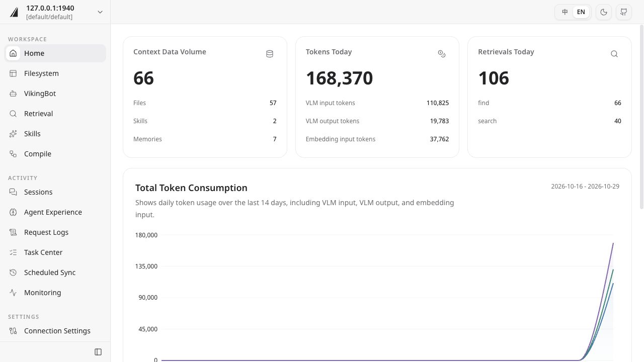644x362 pixels.
Task: Click the Sessions chat icon
Action: [13, 192]
